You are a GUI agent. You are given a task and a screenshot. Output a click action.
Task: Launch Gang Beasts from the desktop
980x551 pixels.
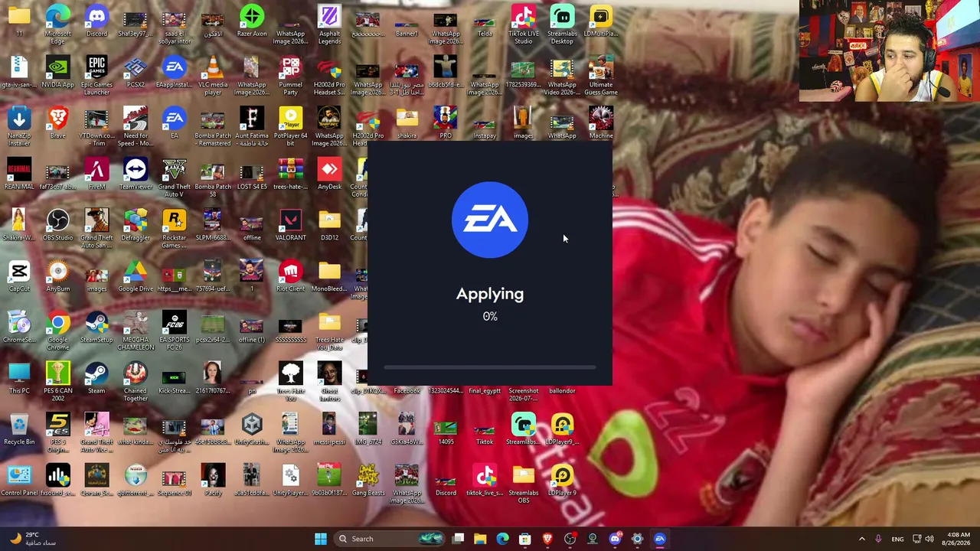[368, 481]
